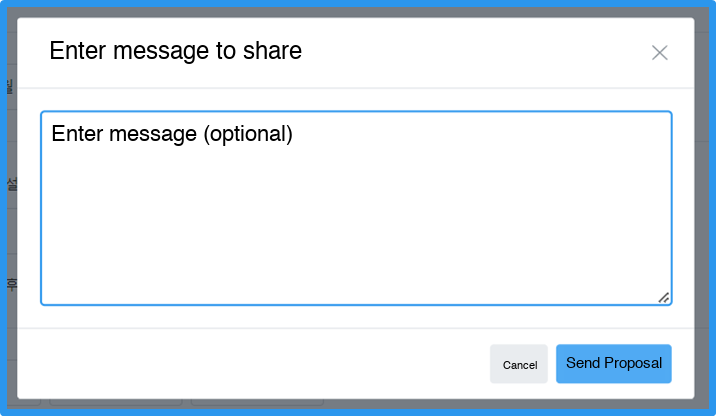This screenshot has width=716, height=416.
Task: Click the diagonal resize icon of the textarea
Action: 664,297
